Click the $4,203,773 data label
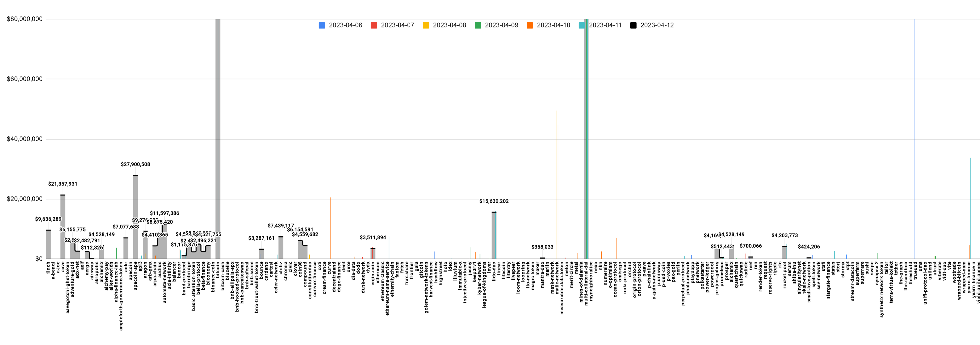 [x=784, y=236]
